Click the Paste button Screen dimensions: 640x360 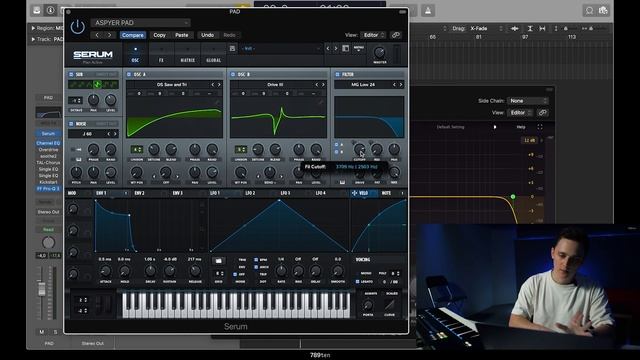coord(182,35)
